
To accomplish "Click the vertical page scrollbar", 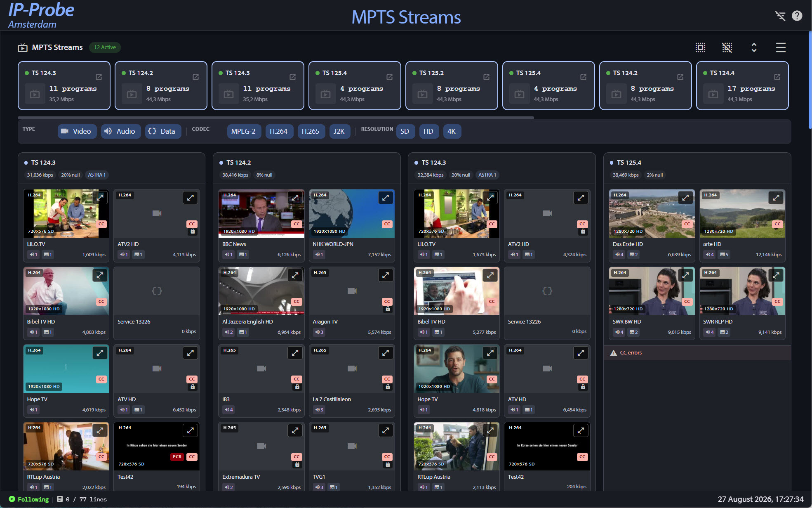I will pos(810,80).
